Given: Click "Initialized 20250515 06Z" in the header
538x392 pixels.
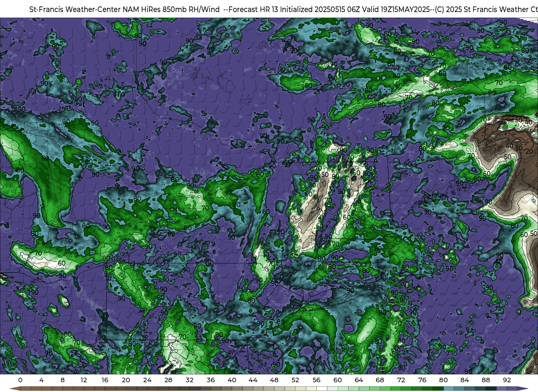Looking at the screenshot, I should point(320,10).
